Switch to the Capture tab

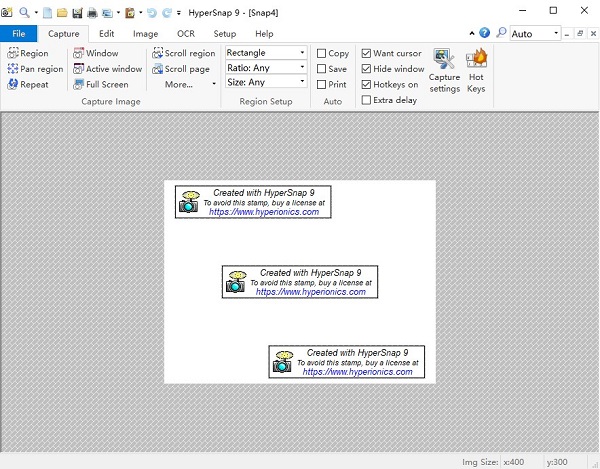tap(64, 34)
